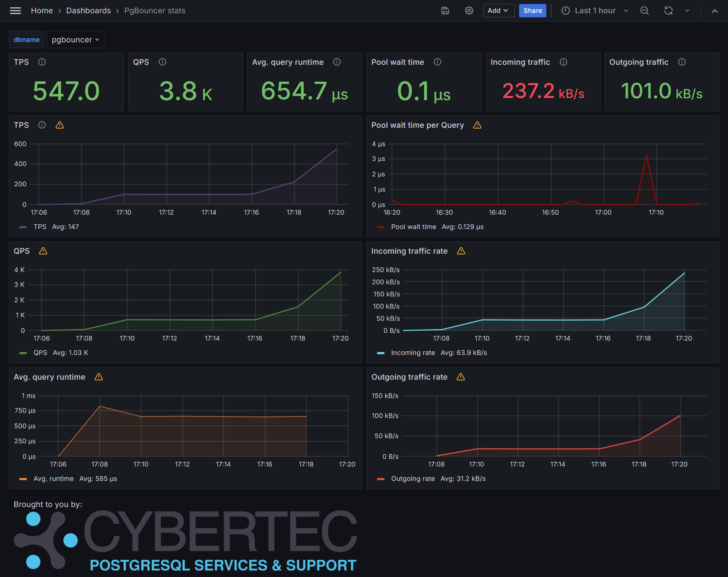Toggle the Outgoing rate legend series
The width and height of the screenshot is (728, 577).
(x=413, y=479)
